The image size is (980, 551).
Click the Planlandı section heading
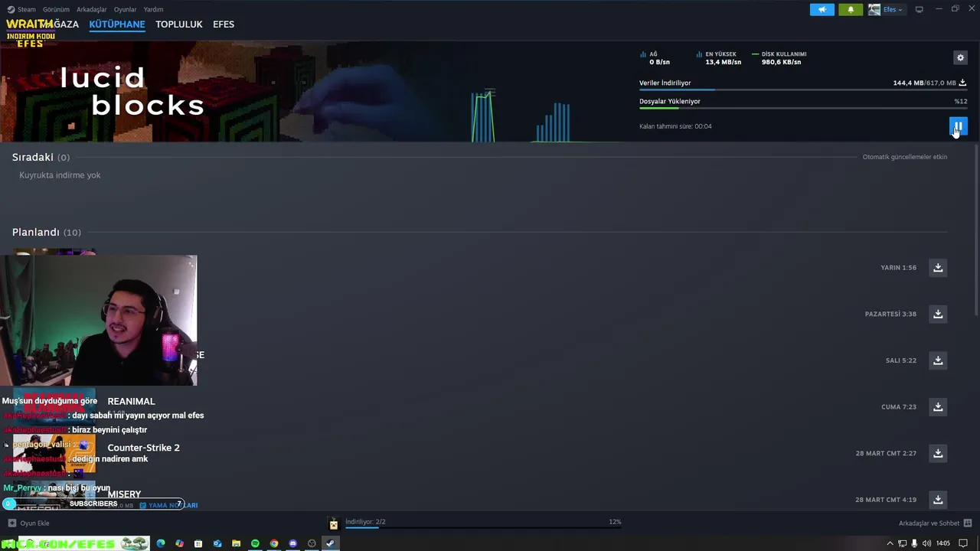tap(35, 232)
